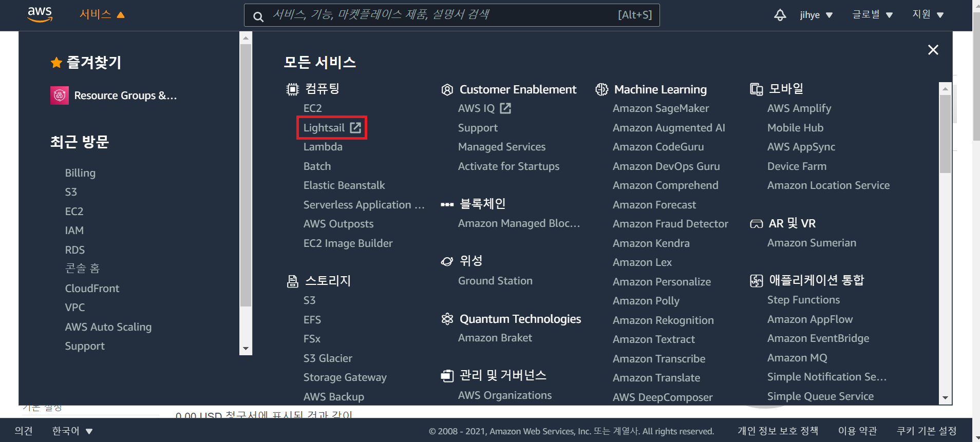Open EFS storage service
This screenshot has height=442, width=980.
pyautogui.click(x=312, y=320)
